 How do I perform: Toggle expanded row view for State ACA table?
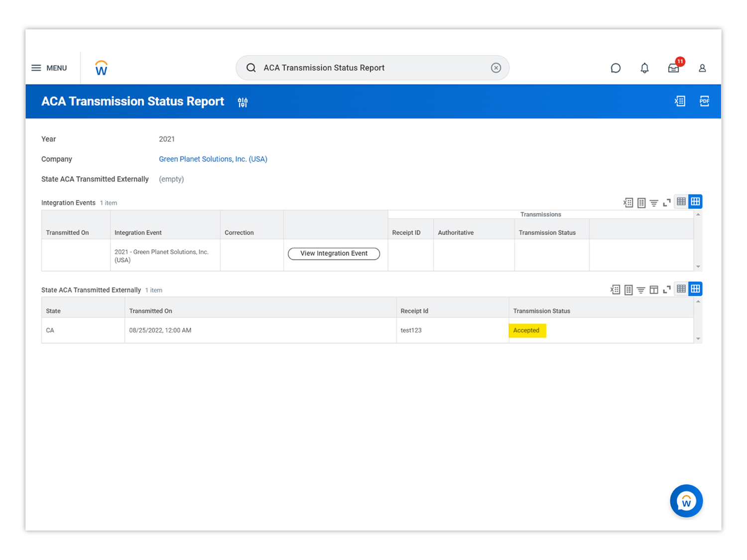click(x=667, y=289)
